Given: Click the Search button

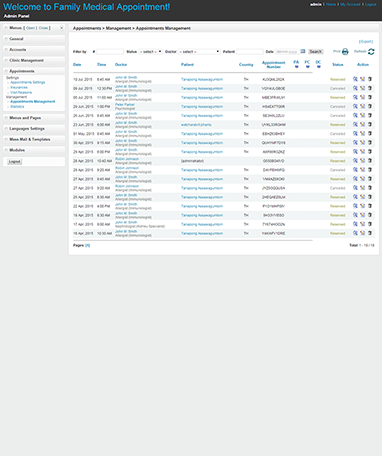Looking at the screenshot, I should [x=315, y=52].
